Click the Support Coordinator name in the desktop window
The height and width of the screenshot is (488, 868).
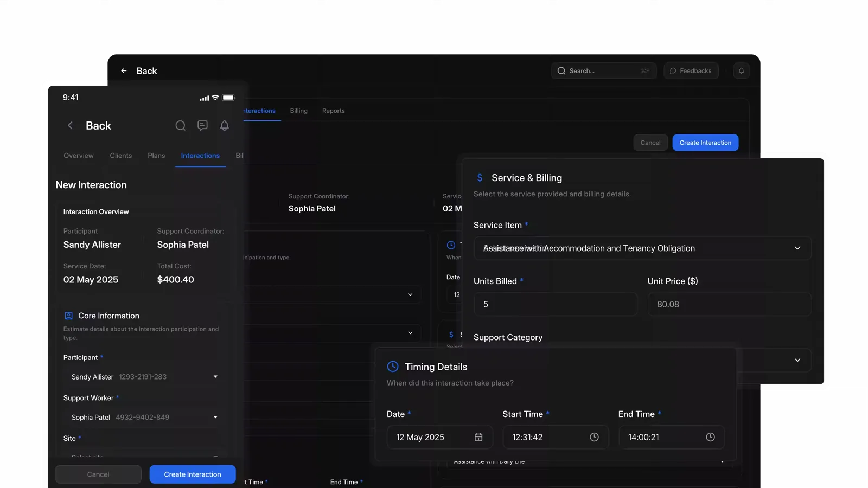pos(312,209)
